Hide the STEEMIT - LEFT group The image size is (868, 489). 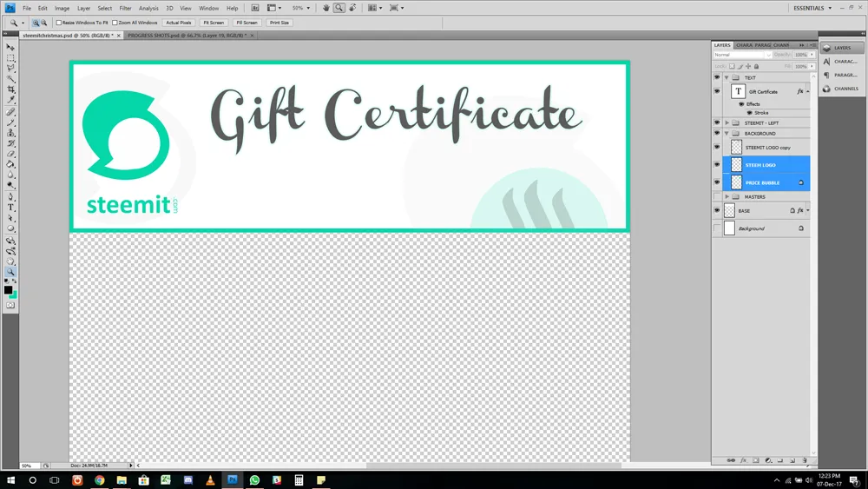(x=717, y=123)
